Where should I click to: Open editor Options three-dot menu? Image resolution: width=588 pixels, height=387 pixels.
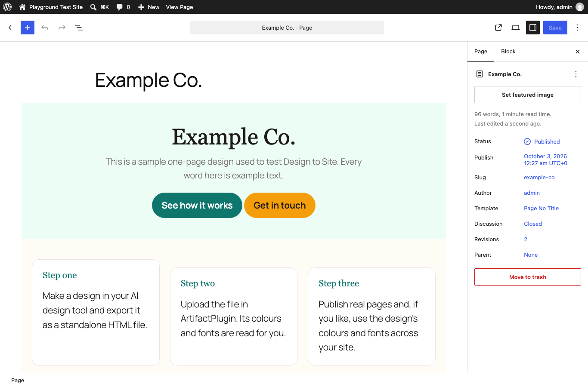click(x=578, y=28)
